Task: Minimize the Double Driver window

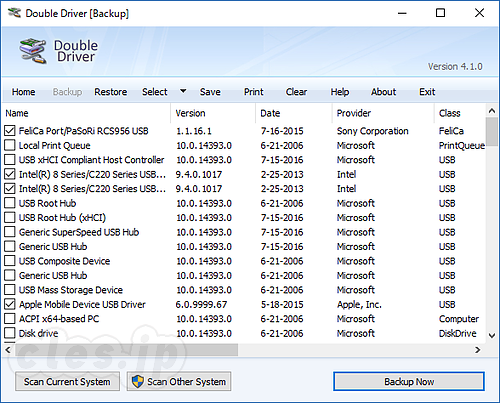Action: coord(402,13)
